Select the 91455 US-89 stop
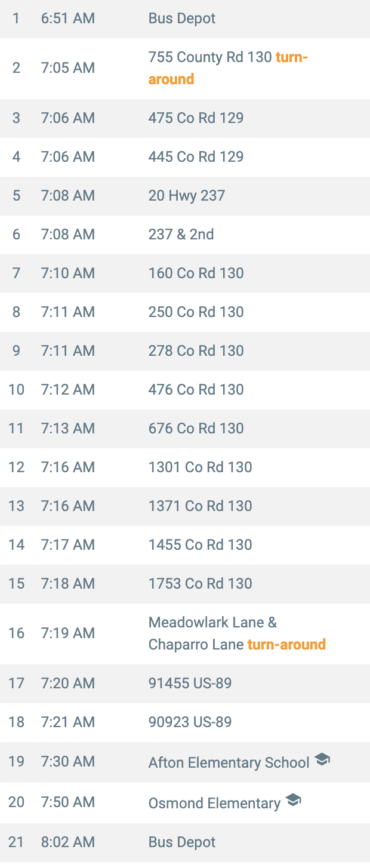Image resolution: width=370 pixels, height=868 pixels. (x=190, y=683)
